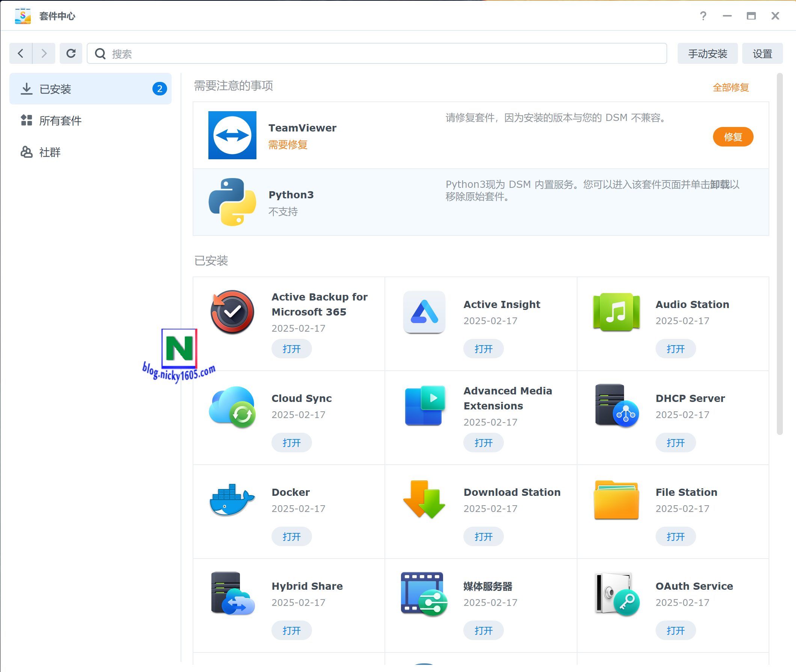796x672 pixels.
Task: Open File Station with 打开 button
Action: tap(675, 537)
